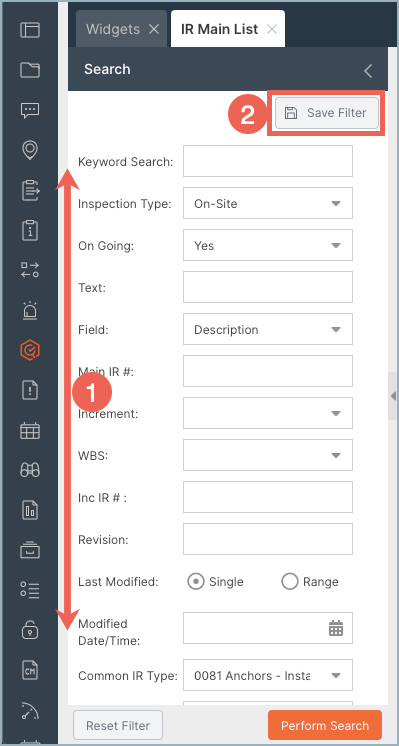The image size is (399, 746).
Task: Select the Single radio button
Action: click(x=195, y=581)
